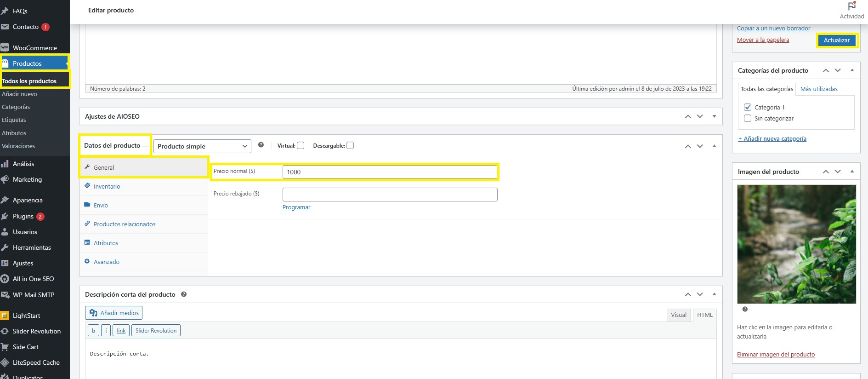Open the Plugins menu in sidebar
Screen dimensions: 868x379
click(23, 216)
